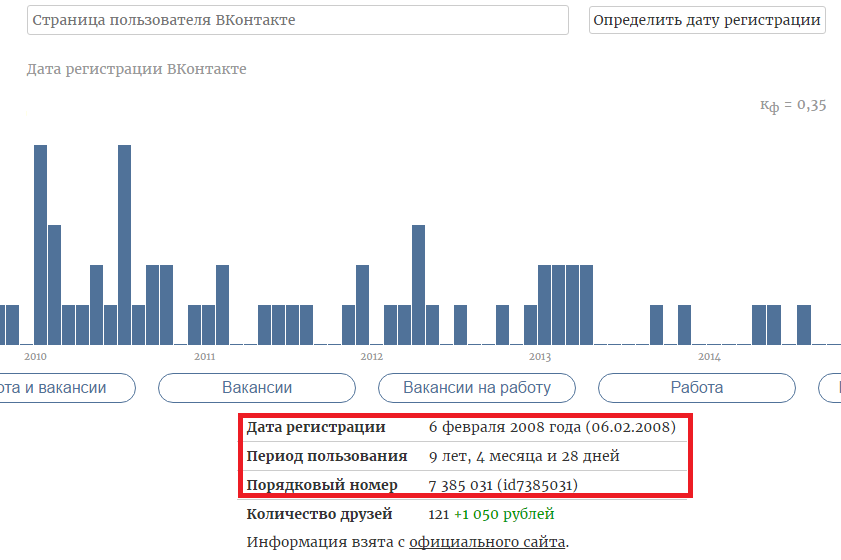Click the 2014 year marker on the axis

(x=708, y=356)
